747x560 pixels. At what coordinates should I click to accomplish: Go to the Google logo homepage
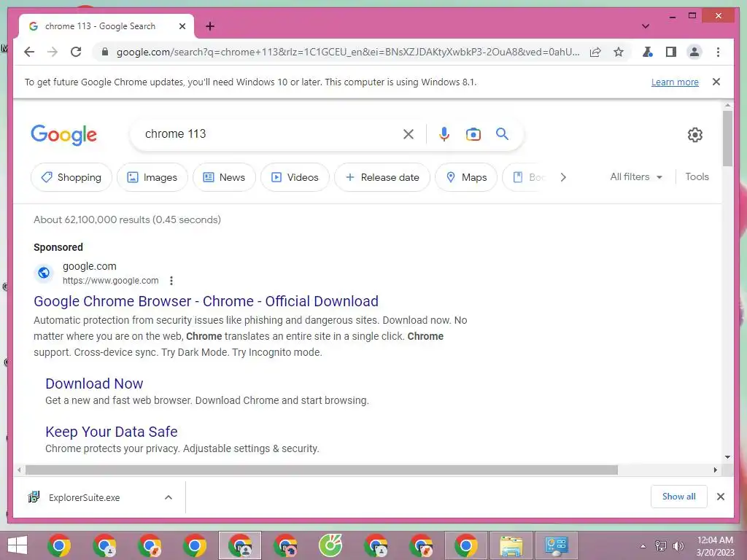(64, 135)
